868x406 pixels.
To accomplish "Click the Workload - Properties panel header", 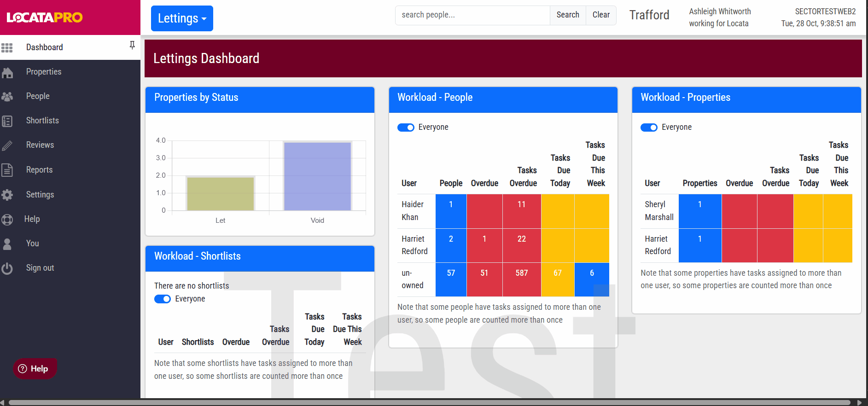I will [x=746, y=100].
